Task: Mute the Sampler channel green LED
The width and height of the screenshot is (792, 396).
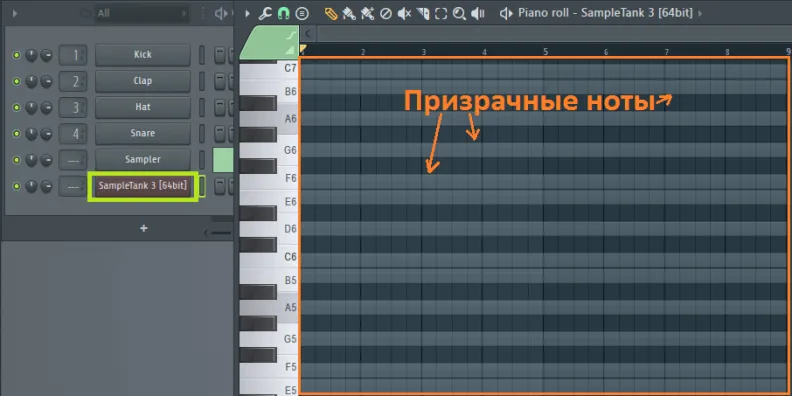Action: coord(17,160)
